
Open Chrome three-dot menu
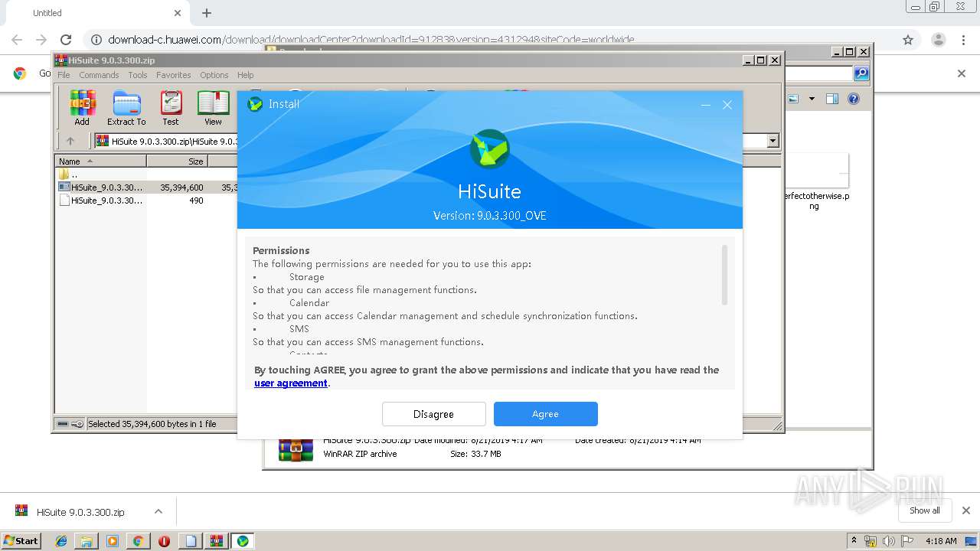click(x=964, y=40)
